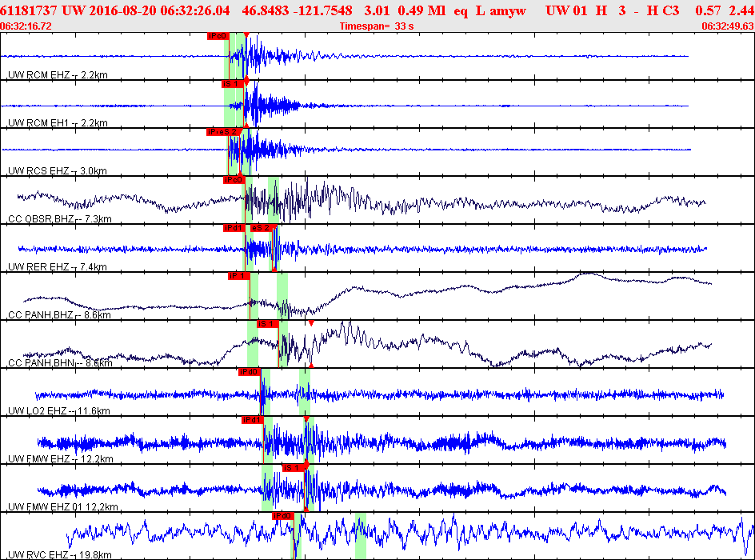Select the iS 1 pick flag on FMW EHZ 01
Screen dimensions: 755x560
294,468
